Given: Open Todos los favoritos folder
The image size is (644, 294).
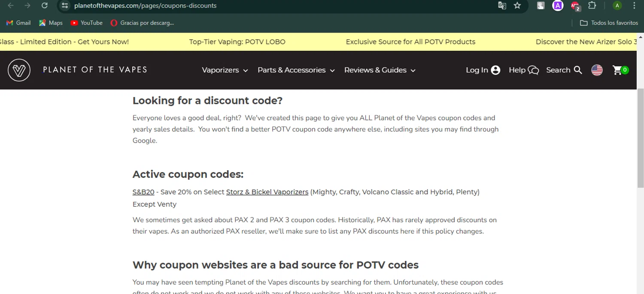Looking at the screenshot, I should click(x=609, y=23).
